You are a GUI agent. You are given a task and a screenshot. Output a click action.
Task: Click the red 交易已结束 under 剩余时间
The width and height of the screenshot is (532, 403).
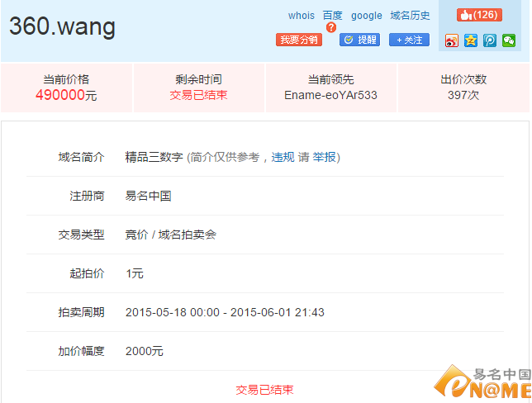(198, 95)
